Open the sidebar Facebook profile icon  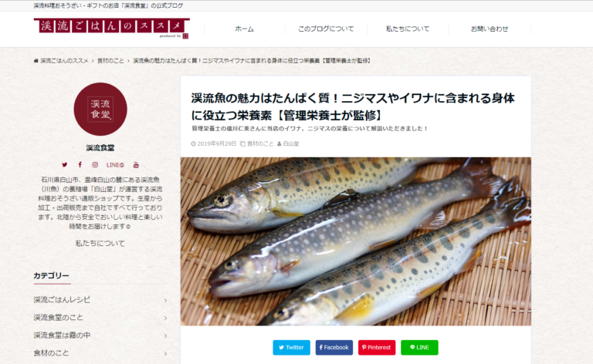[x=80, y=164]
